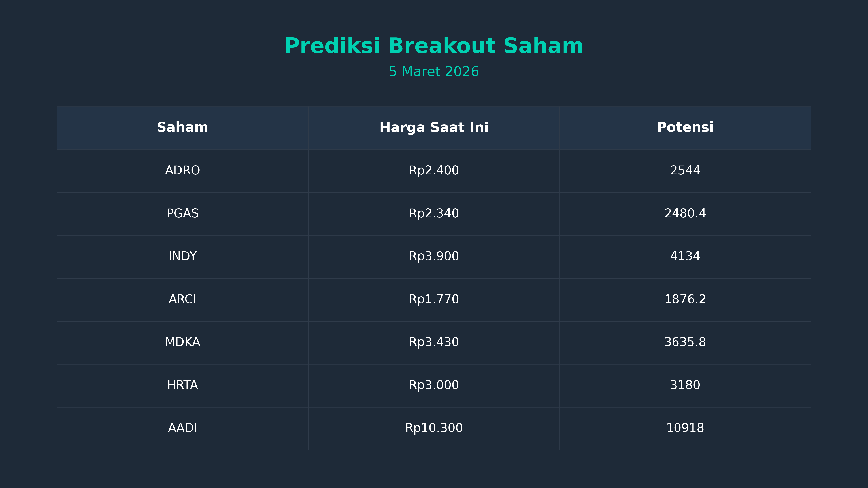This screenshot has height=488, width=868.
Task: Select the 1876.2 potential value
Action: pos(685,299)
